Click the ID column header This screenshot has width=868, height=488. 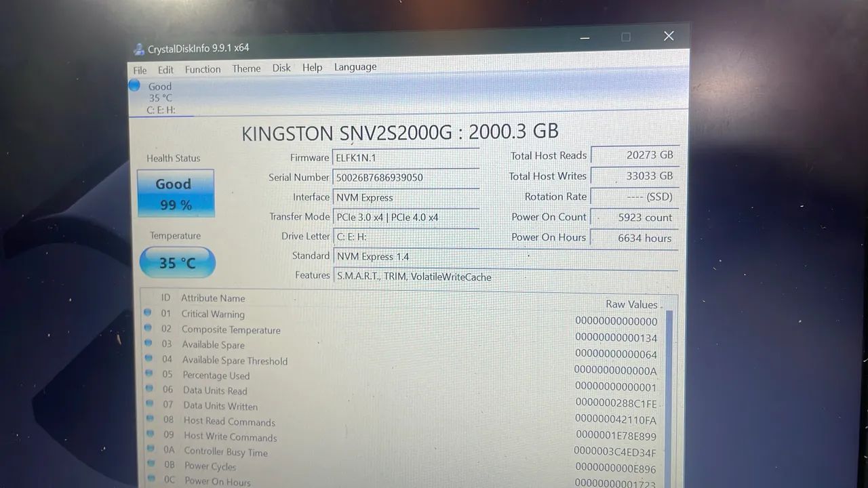(x=165, y=298)
